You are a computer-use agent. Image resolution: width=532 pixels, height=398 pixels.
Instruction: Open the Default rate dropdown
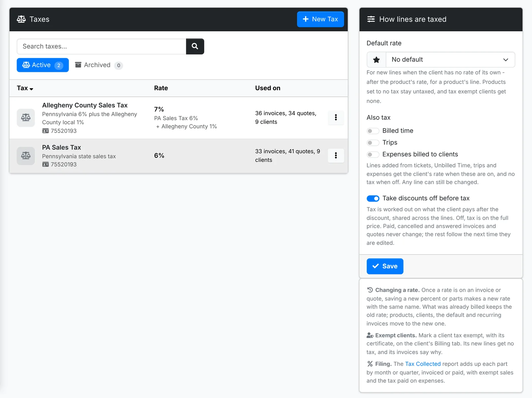pos(450,60)
